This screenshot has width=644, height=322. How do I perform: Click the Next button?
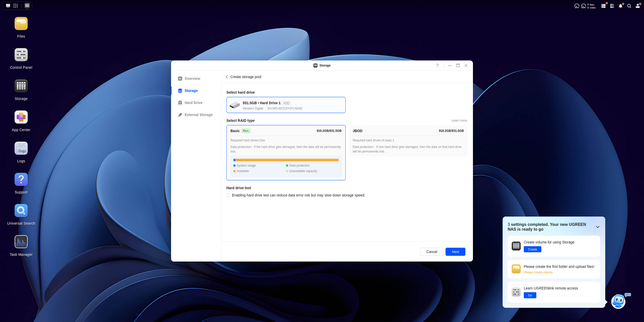455,252
